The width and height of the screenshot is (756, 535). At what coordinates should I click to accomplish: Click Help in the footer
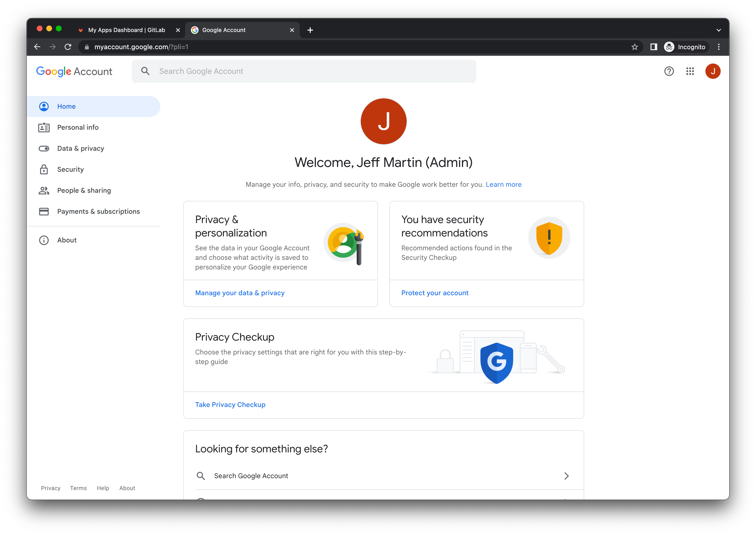tap(103, 488)
